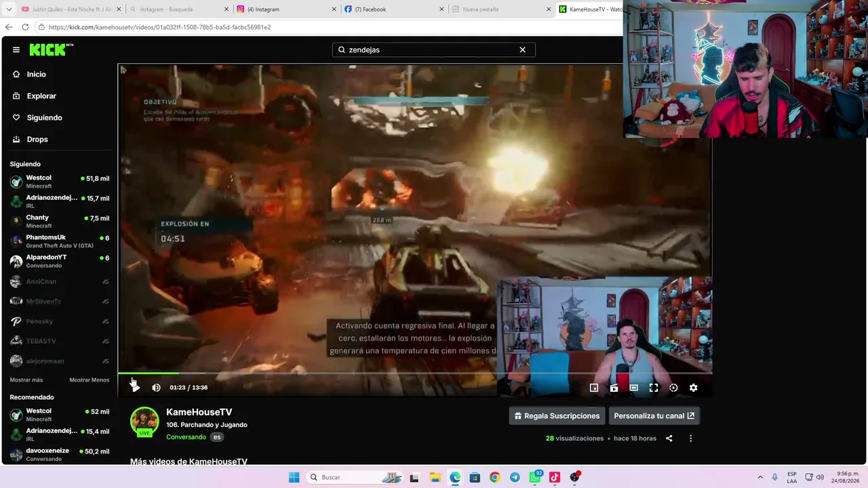Open davooxeneize in the Recomendado list
Viewport: 868px width, 488px height.
59,455
